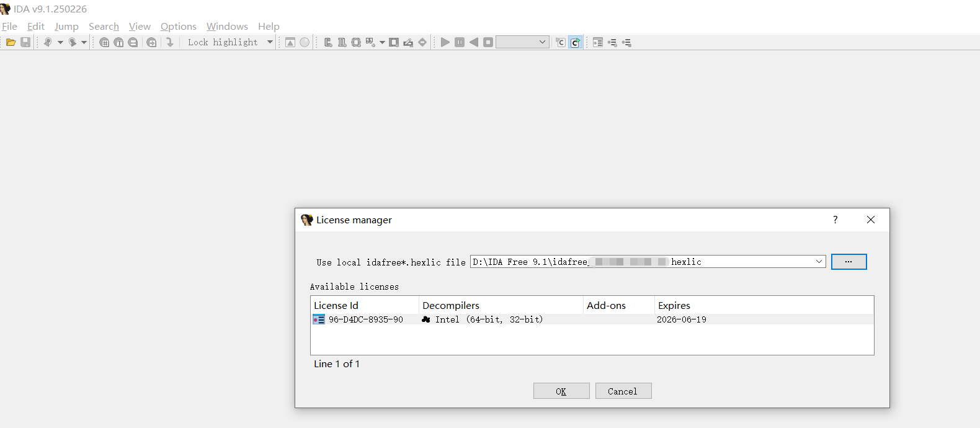This screenshot has width=980, height=428.
Task: Browse for hexlic file with ellipsis button
Action: coord(849,262)
